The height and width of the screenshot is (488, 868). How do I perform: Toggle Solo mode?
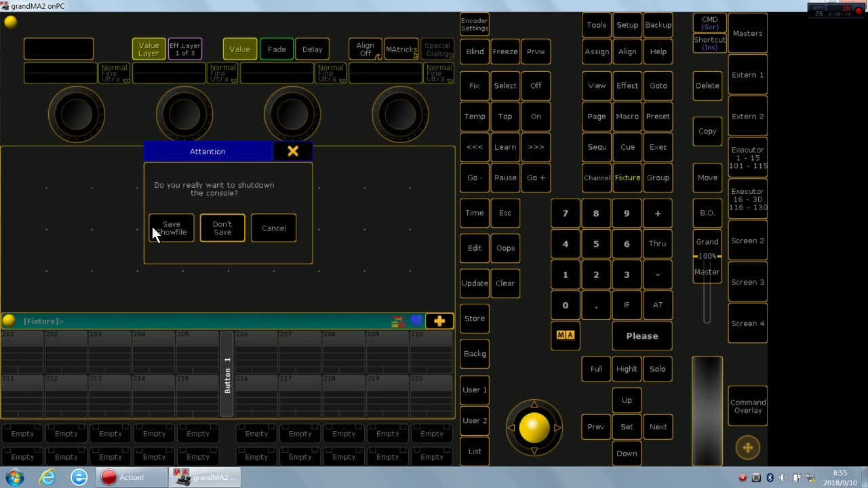coord(658,369)
